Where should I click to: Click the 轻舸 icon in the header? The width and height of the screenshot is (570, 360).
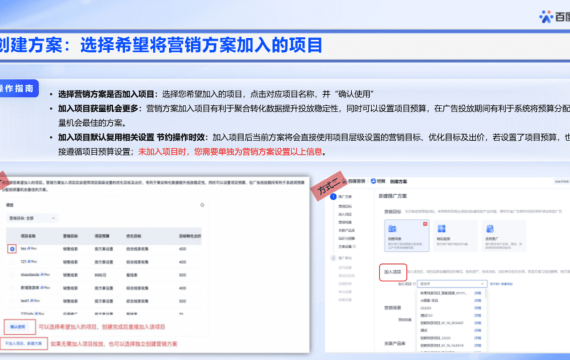coord(373,181)
